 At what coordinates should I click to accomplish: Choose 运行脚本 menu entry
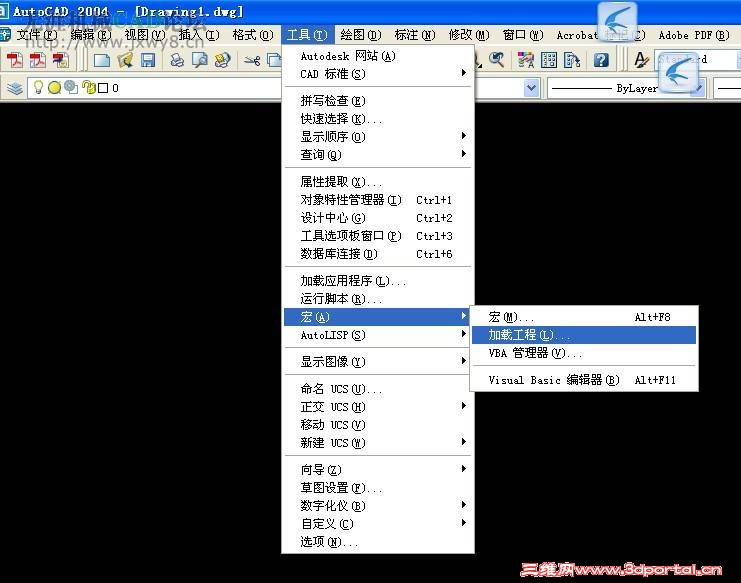point(377,299)
